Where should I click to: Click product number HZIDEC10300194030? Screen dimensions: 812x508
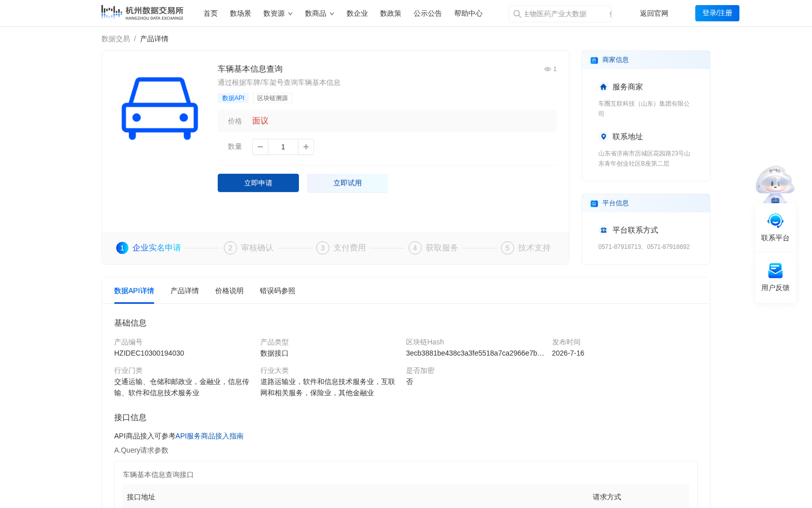tap(149, 353)
